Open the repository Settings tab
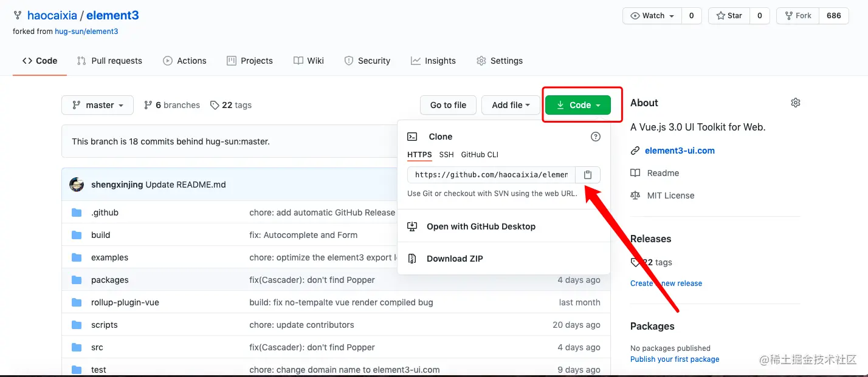 [x=500, y=61]
